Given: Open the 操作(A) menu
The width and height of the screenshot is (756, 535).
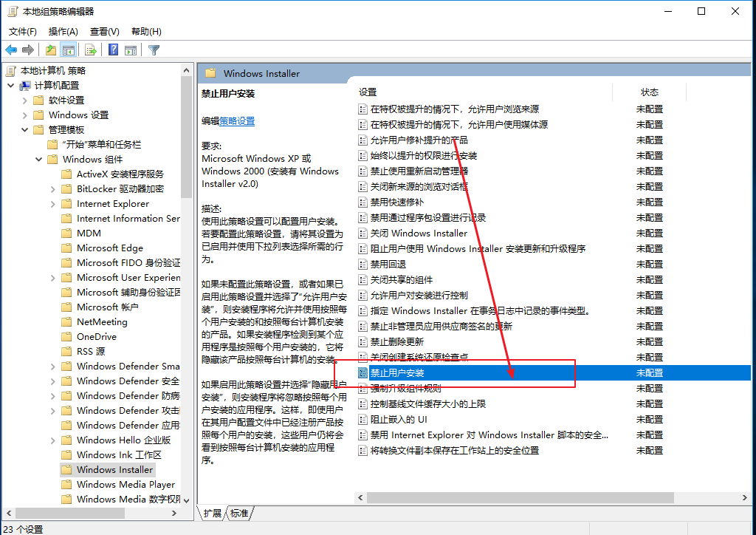Looking at the screenshot, I should click(x=63, y=32).
